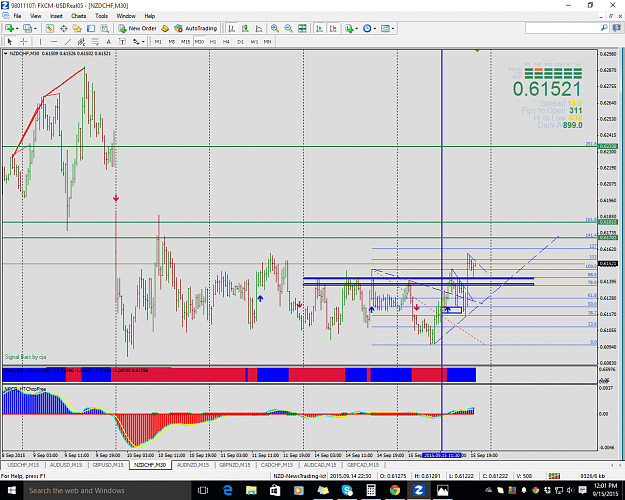Open the Periods clock dropdown
Viewport: 625px width, 500px height.
click(x=369, y=28)
